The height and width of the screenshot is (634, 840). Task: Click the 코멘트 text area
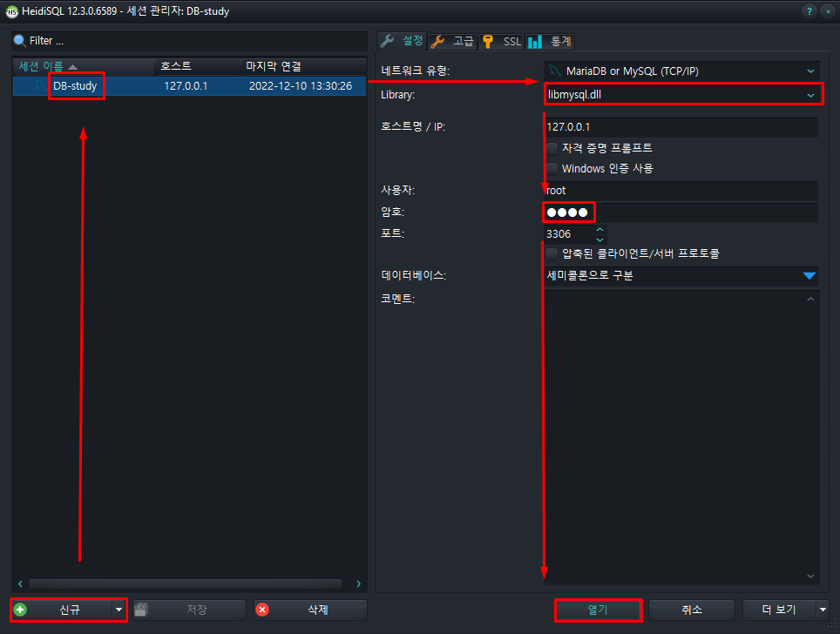pyautogui.click(x=674, y=437)
